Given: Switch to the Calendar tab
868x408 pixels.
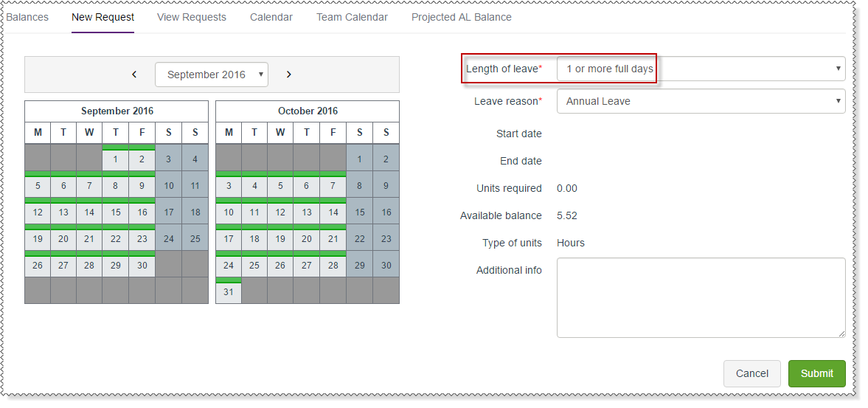Looking at the screenshot, I should click(x=271, y=17).
